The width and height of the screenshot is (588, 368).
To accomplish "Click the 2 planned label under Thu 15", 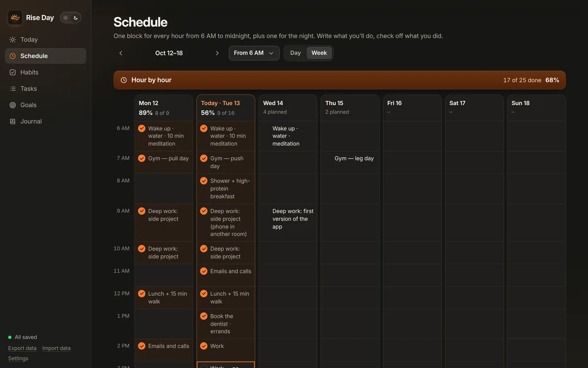I will [x=337, y=112].
